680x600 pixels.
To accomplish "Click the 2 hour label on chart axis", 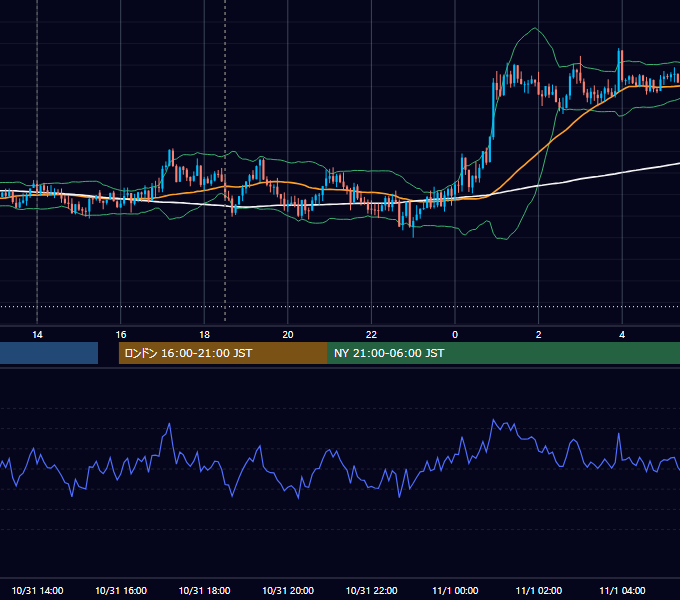I will pyautogui.click(x=539, y=335).
